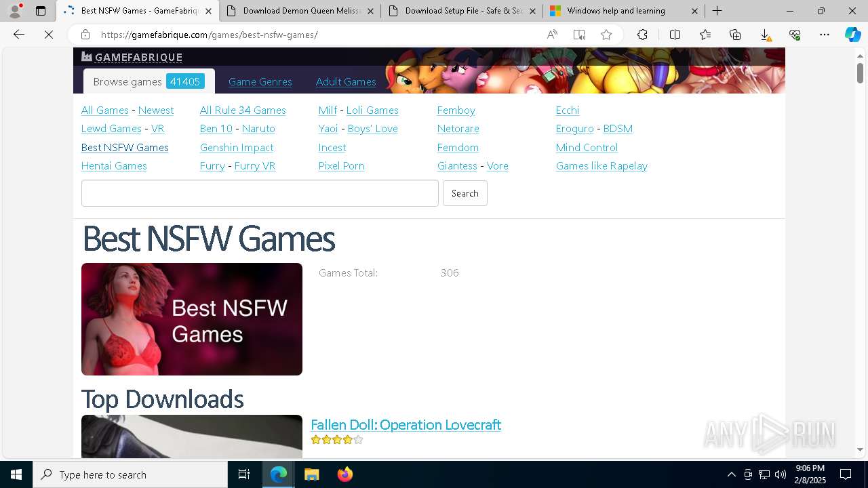View site information lock icon
This screenshot has width=868, height=488.
click(x=85, y=35)
